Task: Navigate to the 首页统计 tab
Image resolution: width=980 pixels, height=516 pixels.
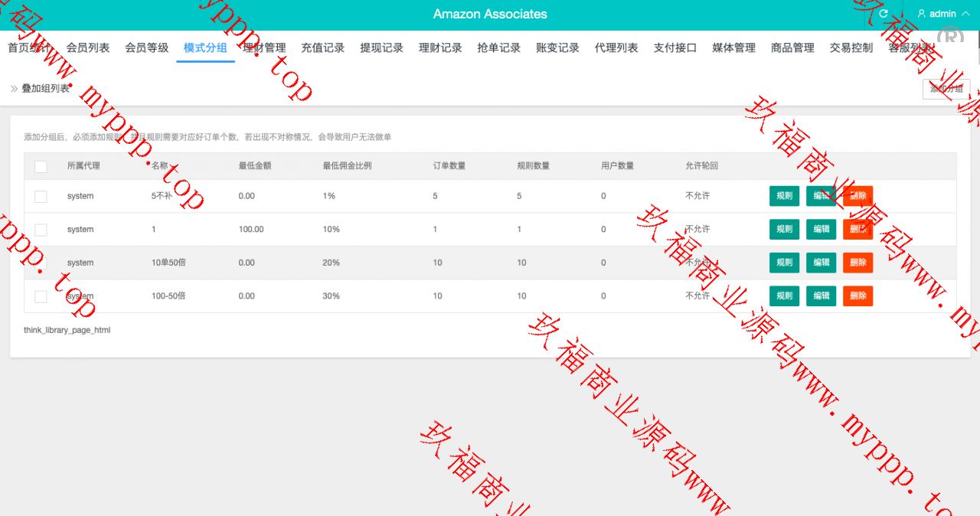Action: click(x=29, y=47)
